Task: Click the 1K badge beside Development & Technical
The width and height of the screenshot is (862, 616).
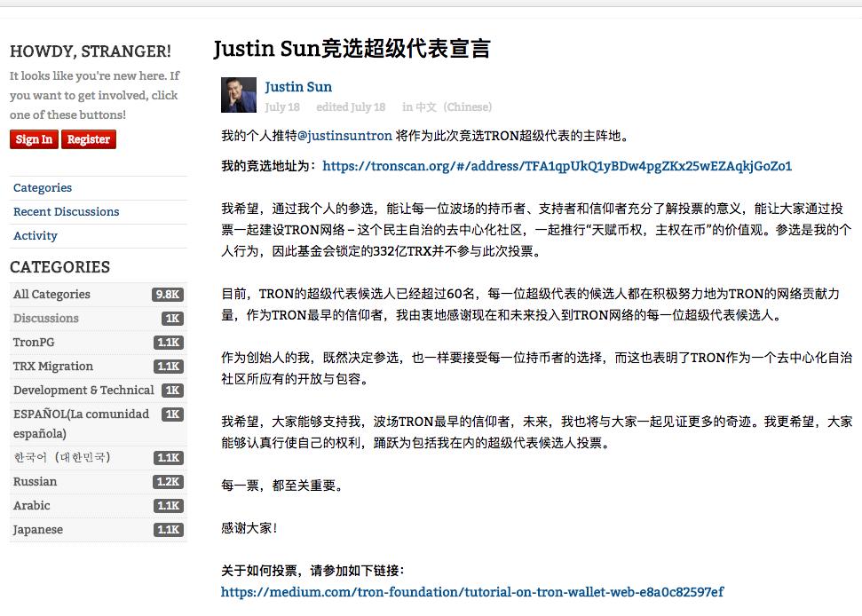Action: coord(172,391)
